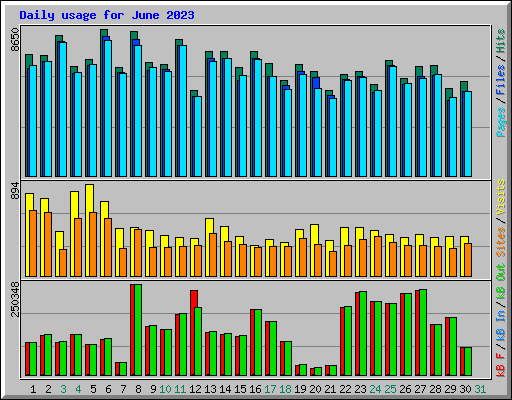Click day 13 on the x-axis

pyautogui.click(x=210, y=389)
